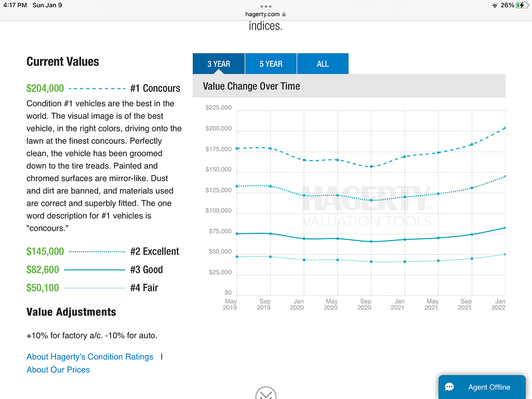
Task: Tap the ellipsis icon above the address bar
Action: pyautogui.click(x=265, y=7)
